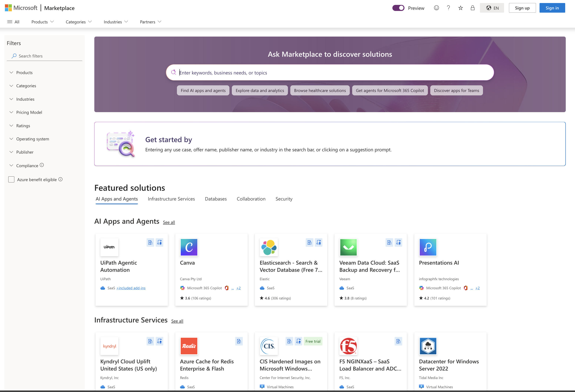The image size is (575, 392).
Task: Click badge icon on Azure Cache Redis card
Action: (239, 341)
